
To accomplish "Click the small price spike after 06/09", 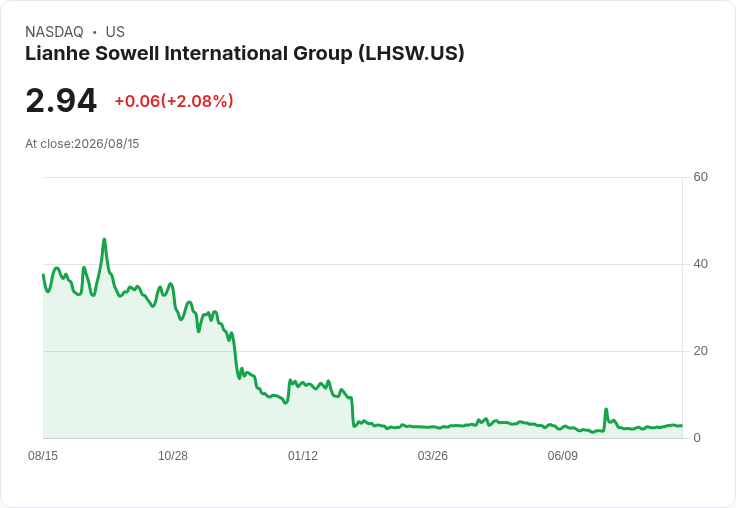I will tap(606, 409).
